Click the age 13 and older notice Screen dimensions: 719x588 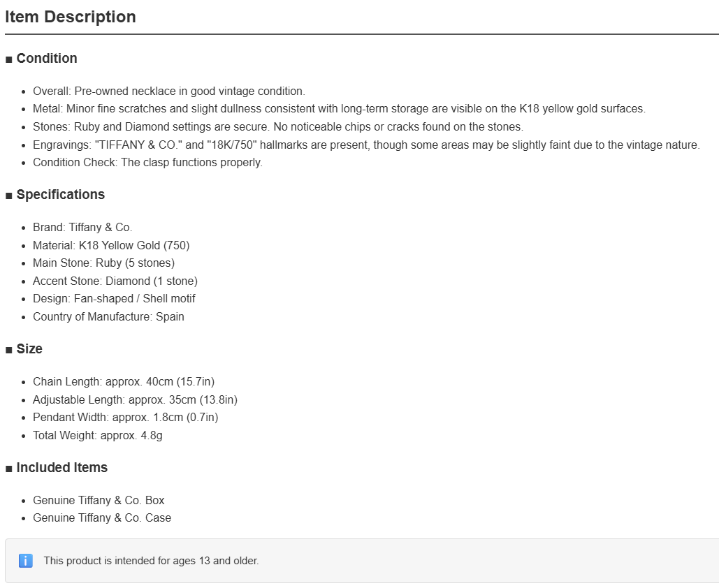[x=152, y=561]
